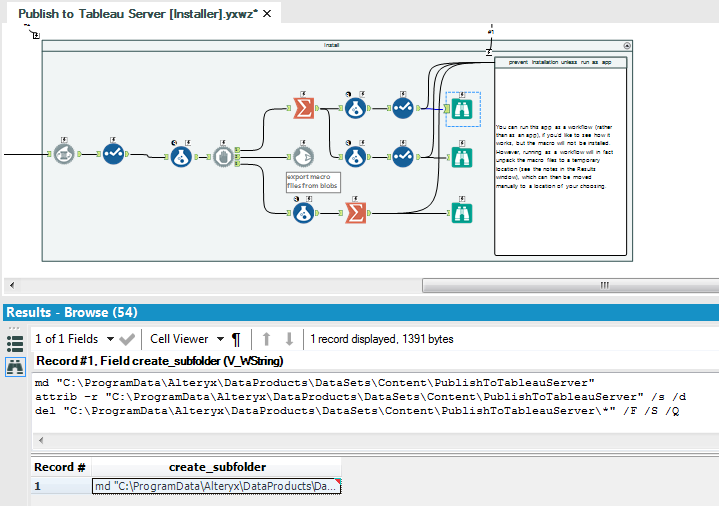Click the 'Record #' column header
The image size is (719, 506).
pyautogui.click(x=61, y=467)
